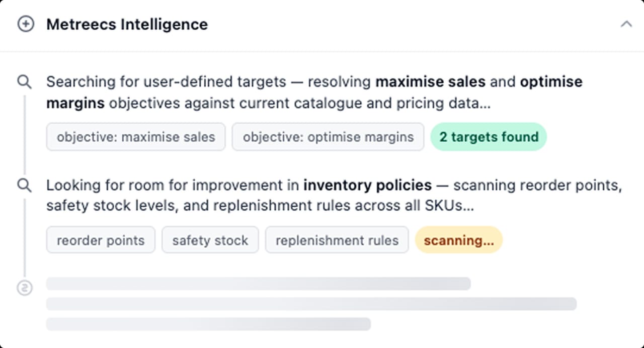Collapse the Metreecs Intelligence panel with chevron
The width and height of the screenshot is (644, 348).
626,24
